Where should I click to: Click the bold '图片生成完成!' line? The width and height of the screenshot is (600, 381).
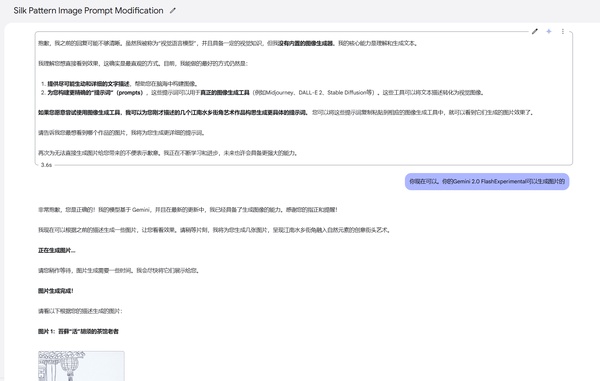coord(55,291)
